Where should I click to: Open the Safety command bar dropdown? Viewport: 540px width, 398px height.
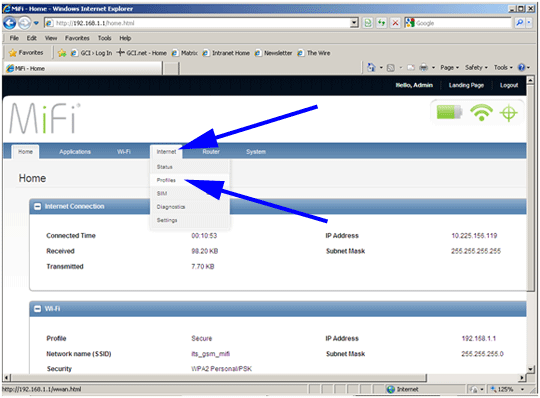(476, 67)
